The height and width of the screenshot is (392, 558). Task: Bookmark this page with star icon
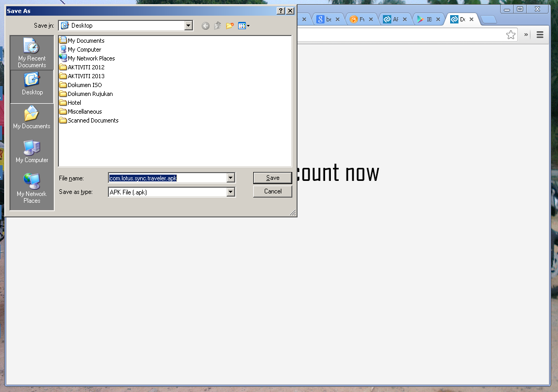point(511,34)
